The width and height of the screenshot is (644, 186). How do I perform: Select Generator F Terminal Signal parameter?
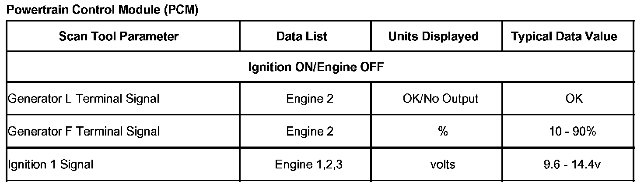pos(84,131)
